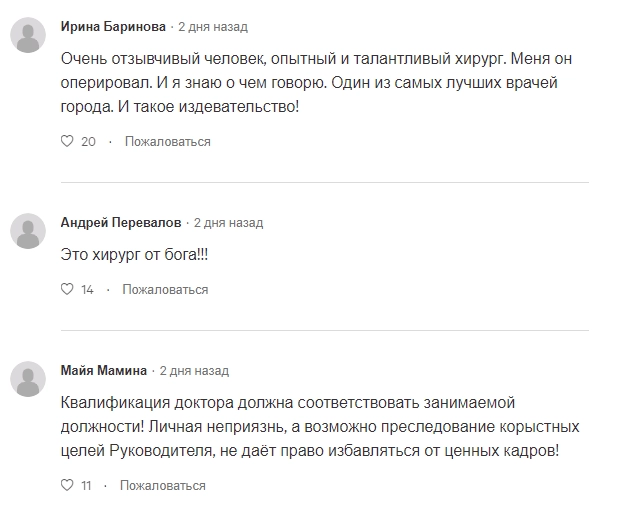The image size is (618, 511).
Task: Click the like count of 20
Action: [x=88, y=142]
